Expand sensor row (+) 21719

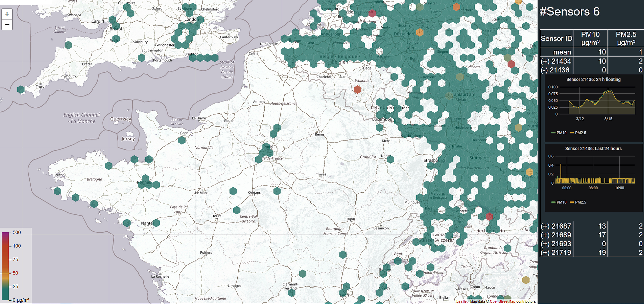(556, 252)
